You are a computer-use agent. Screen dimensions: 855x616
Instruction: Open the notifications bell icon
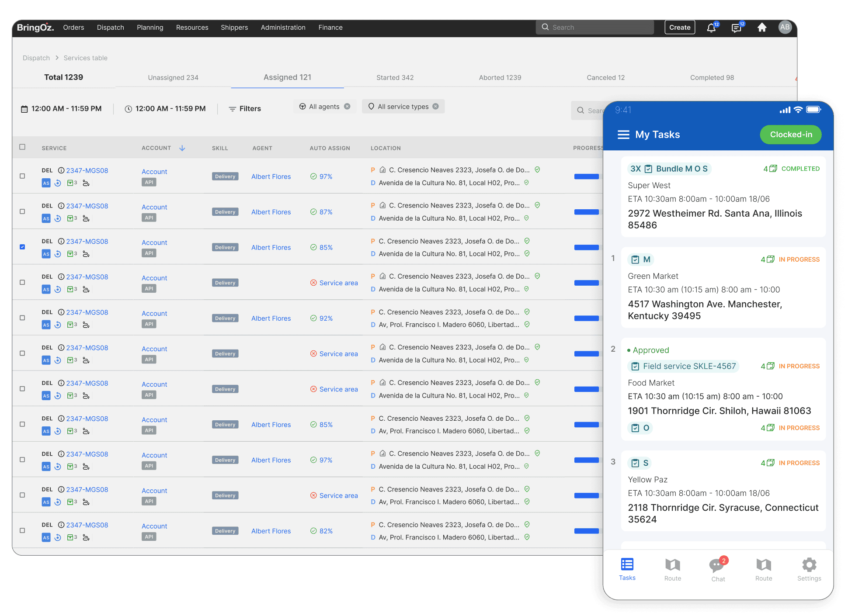pyautogui.click(x=711, y=28)
